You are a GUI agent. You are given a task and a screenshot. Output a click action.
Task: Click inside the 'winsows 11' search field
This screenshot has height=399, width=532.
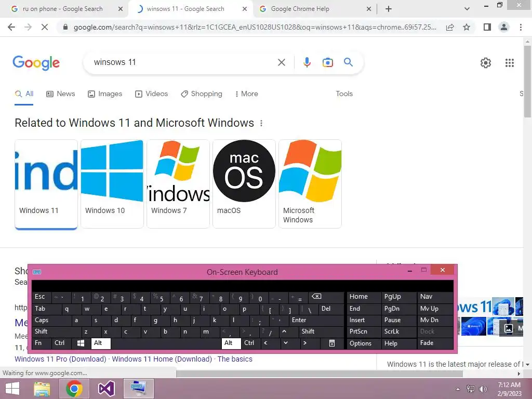(183, 62)
